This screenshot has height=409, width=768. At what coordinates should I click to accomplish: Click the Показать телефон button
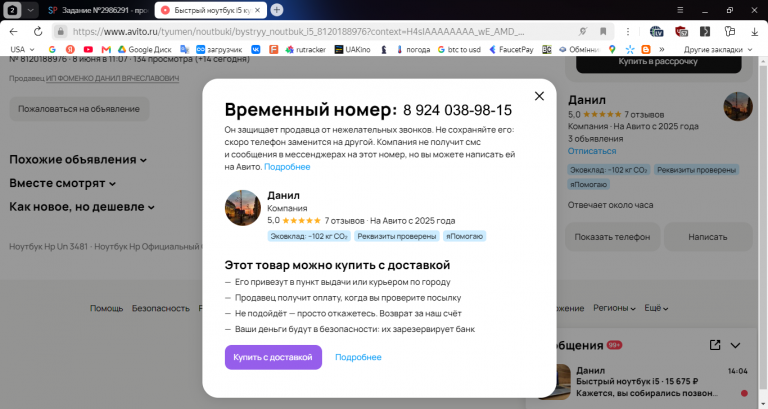[612, 237]
